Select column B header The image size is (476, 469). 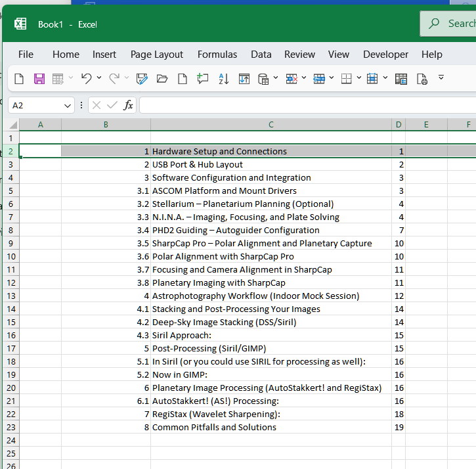coord(106,125)
